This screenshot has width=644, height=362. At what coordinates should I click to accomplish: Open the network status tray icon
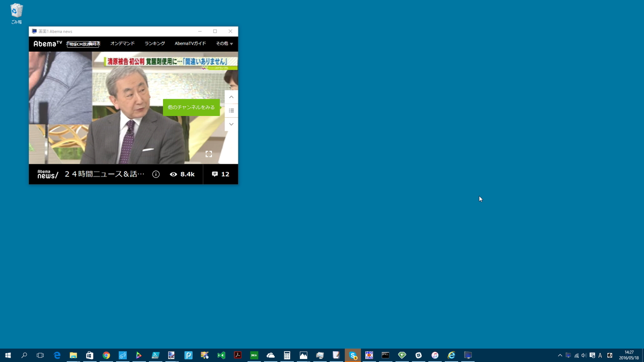click(x=576, y=355)
